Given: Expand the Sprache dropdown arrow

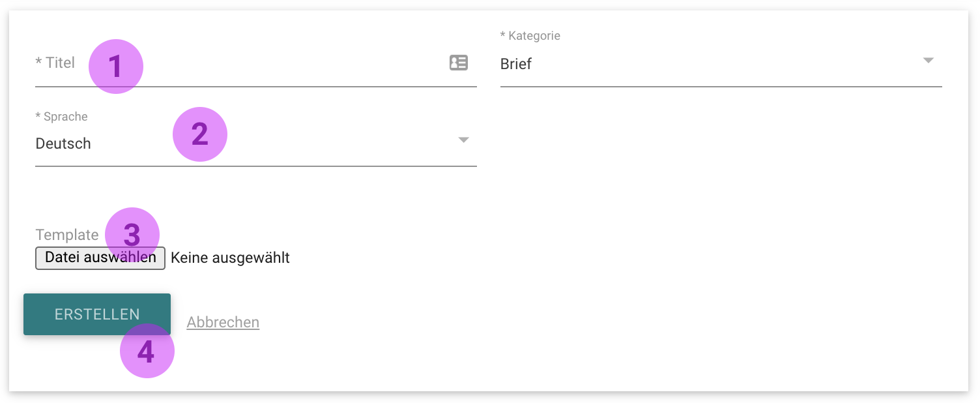Looking at the screenshot, I should [x=463, y=140].
